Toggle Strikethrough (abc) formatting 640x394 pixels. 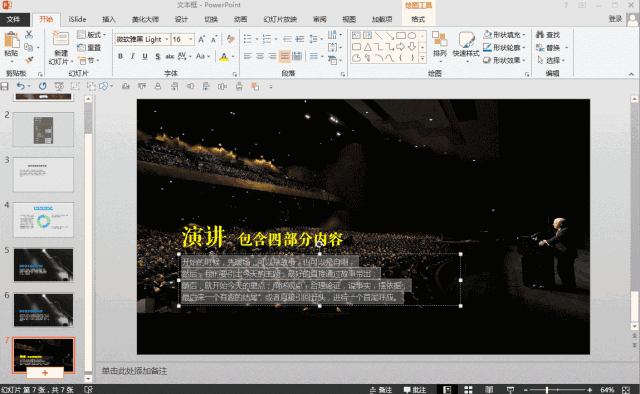(x=170, y=56)
